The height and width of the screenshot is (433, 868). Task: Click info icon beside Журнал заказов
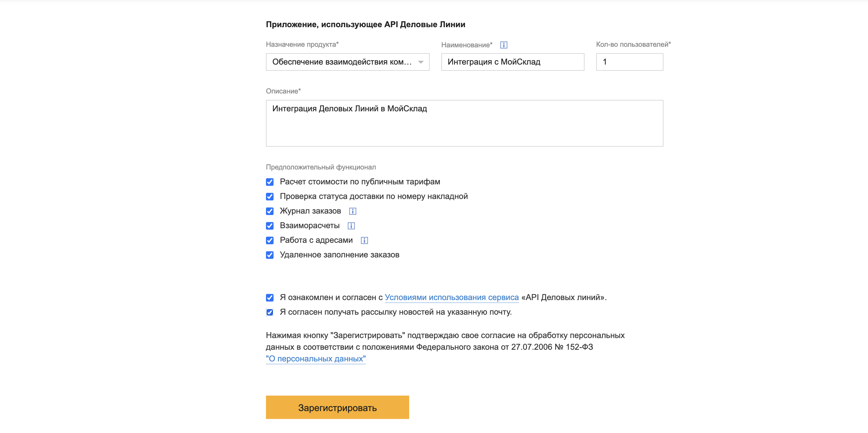click(x=352, y=211)
